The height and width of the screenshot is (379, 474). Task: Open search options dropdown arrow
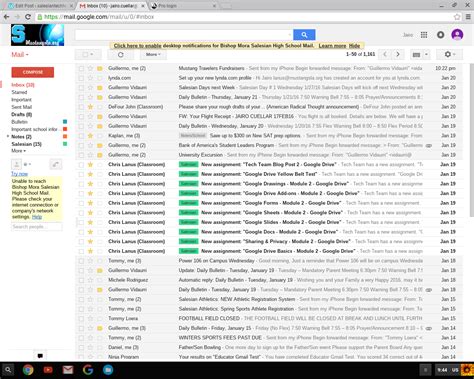point(289,35)
